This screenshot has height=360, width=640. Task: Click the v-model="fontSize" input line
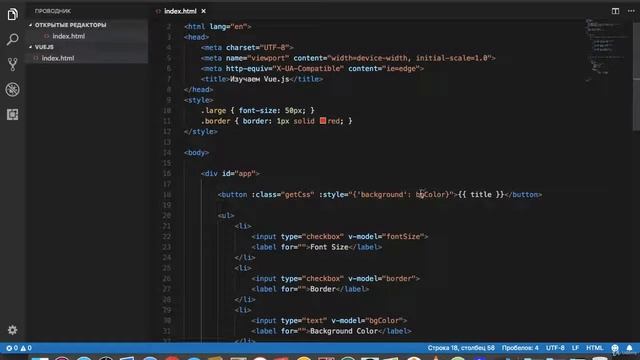(340, 237)
